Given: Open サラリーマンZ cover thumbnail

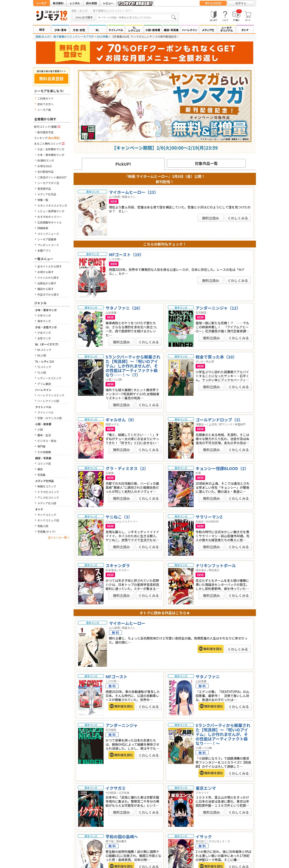Looking at the screenshot, I should tap(181, 537).
